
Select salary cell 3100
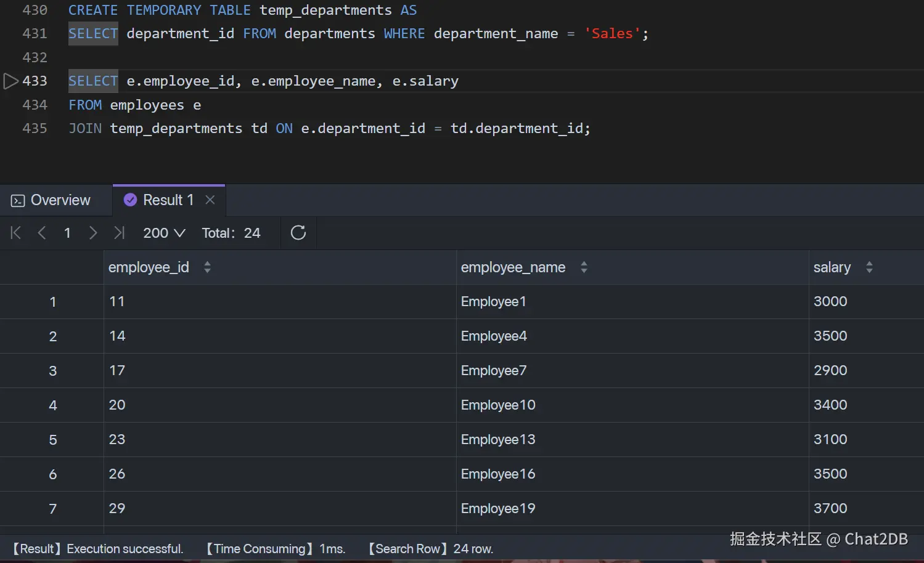coord(867,439)
